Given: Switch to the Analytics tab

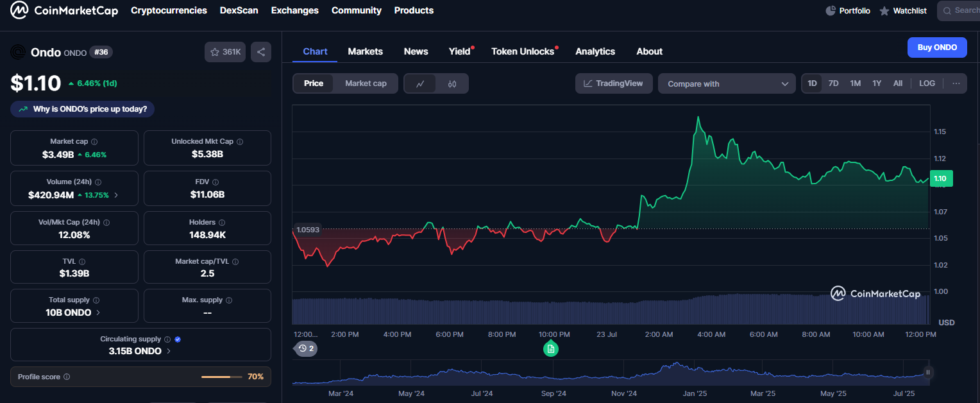Looking at the screenshot, I should pos(595,51).
